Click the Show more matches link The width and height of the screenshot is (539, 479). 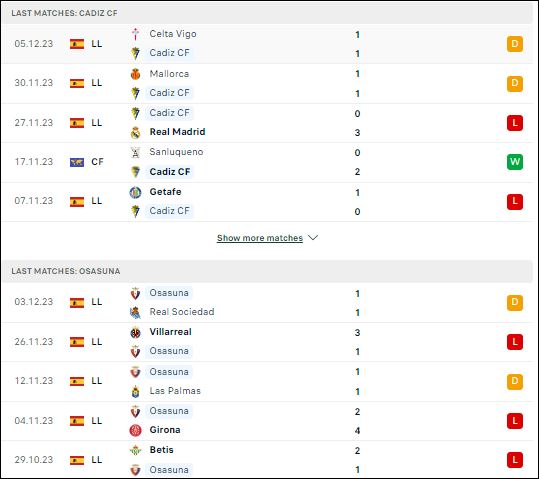click(x=260, y=238)
